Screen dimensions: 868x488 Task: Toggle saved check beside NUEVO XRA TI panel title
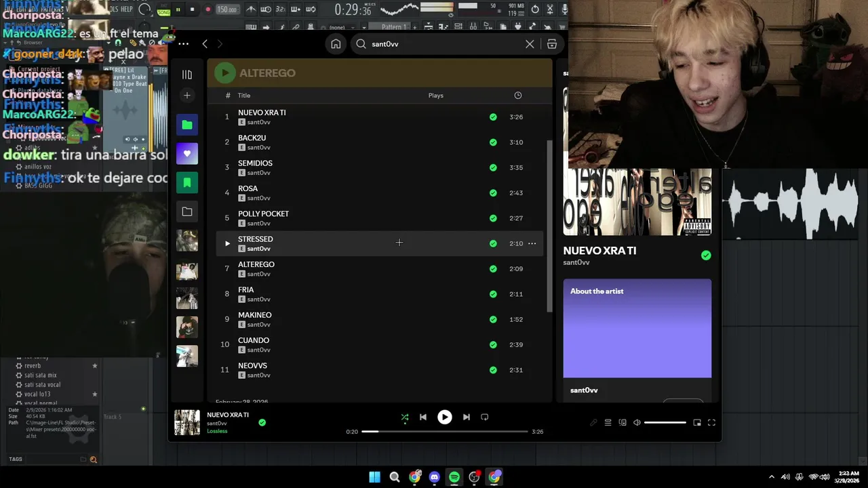pos(706,256)
